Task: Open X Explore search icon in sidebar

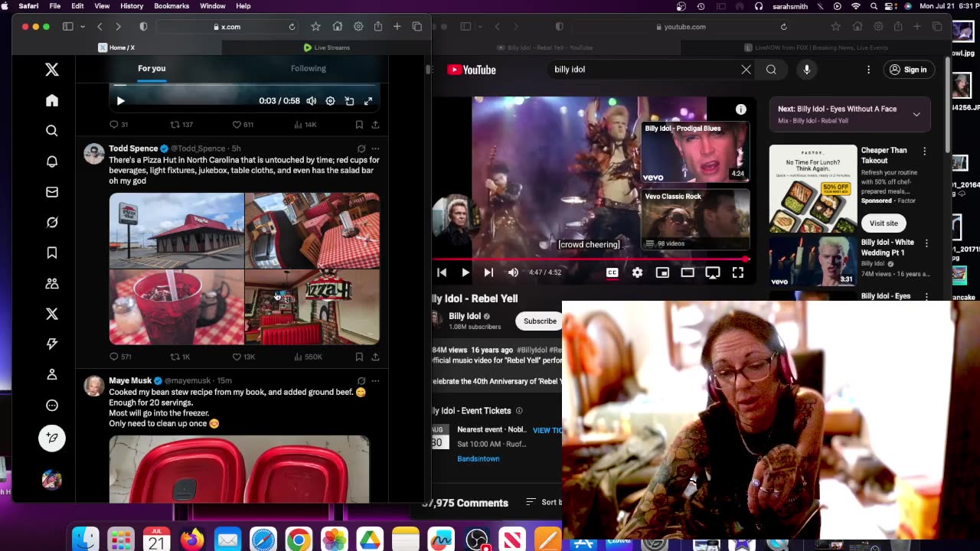Action: point(52,131)
